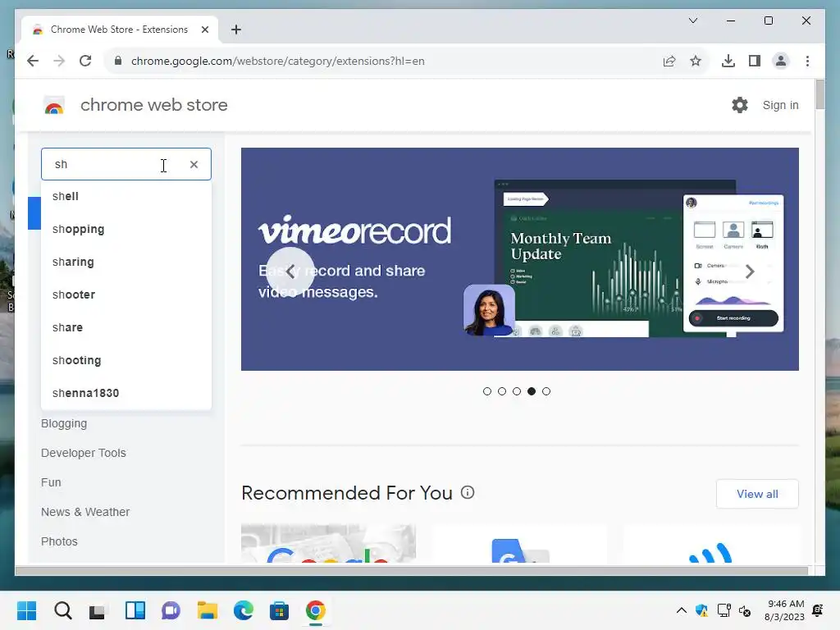840x630 pixels.
Task: Click Chrome icon in taskbar
Action: click(x=316, y=610)
